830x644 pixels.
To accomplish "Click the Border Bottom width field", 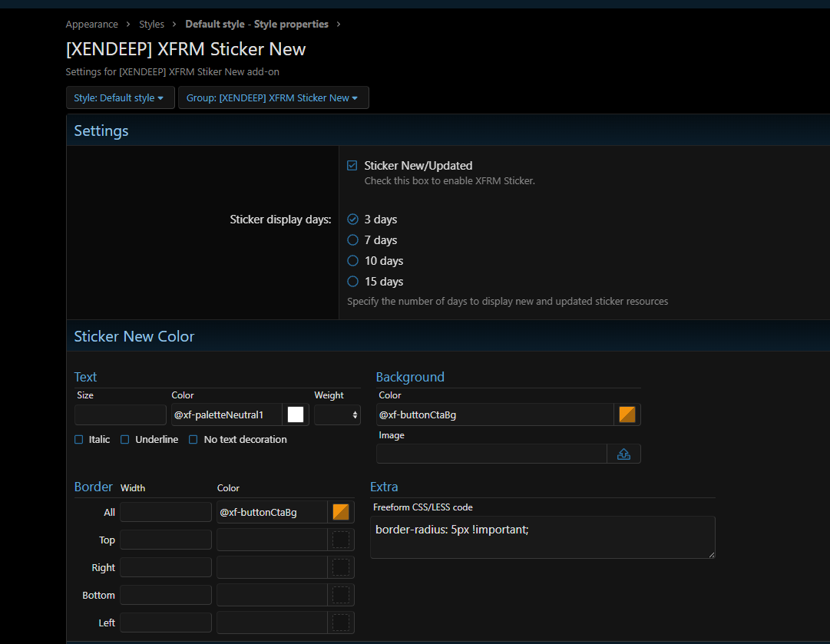I will coord(166,595).
